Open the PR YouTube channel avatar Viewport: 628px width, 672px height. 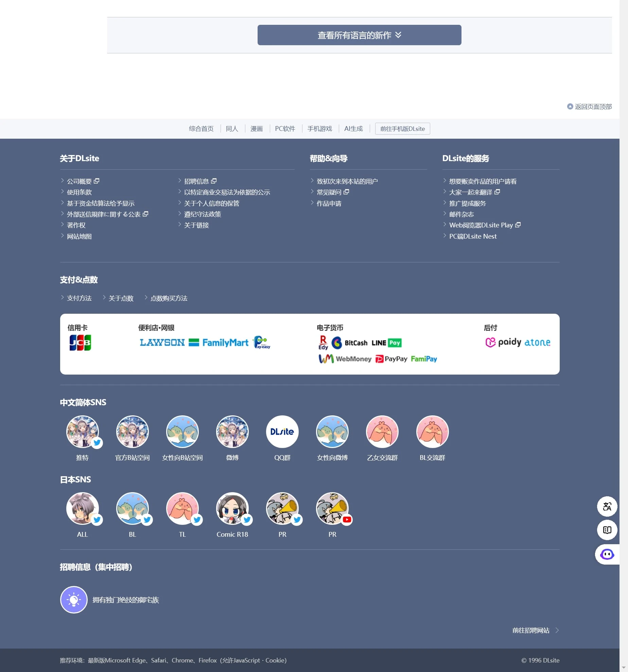[332, 509]
